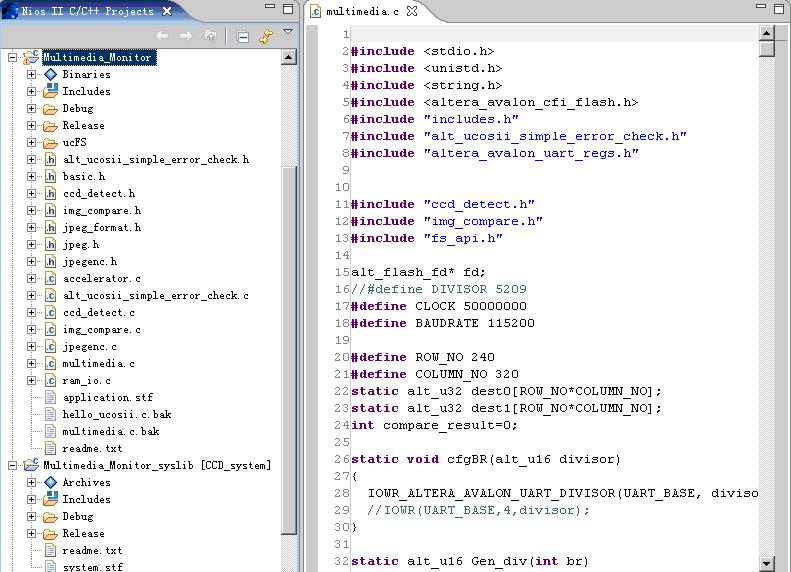Expand the Release folder under Multimedia_Monitor
791x572 pixels.
point(32,126)
